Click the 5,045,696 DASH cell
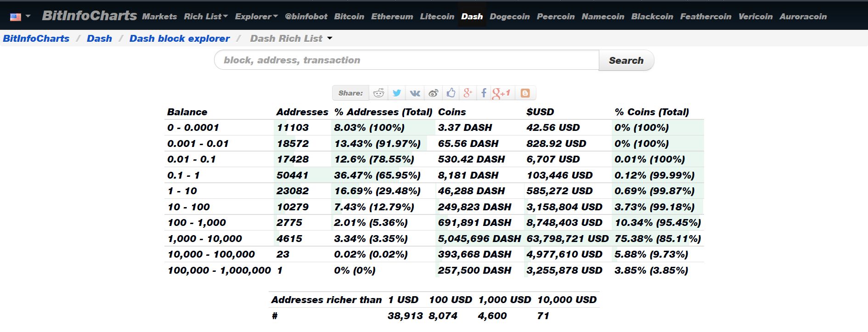 [479, 239]
